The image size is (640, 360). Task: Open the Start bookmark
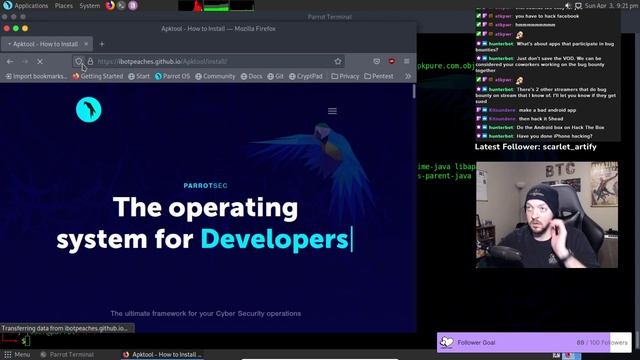139,76
